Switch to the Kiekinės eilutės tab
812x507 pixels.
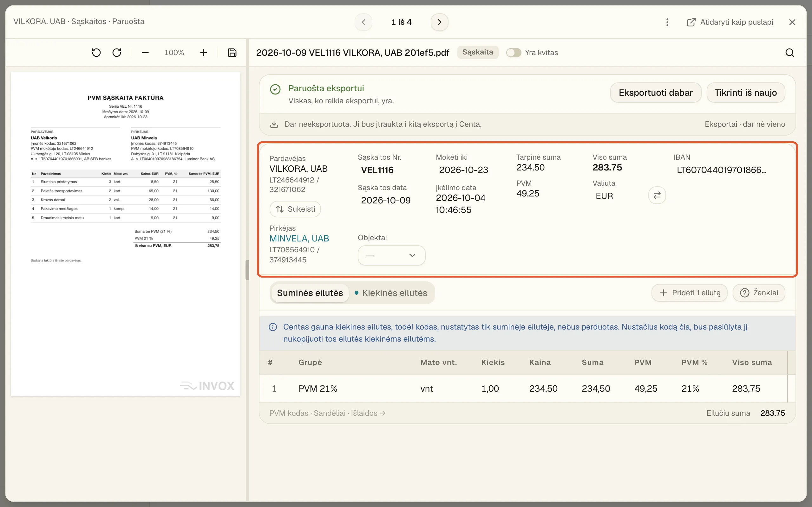[x=391, y=293]
